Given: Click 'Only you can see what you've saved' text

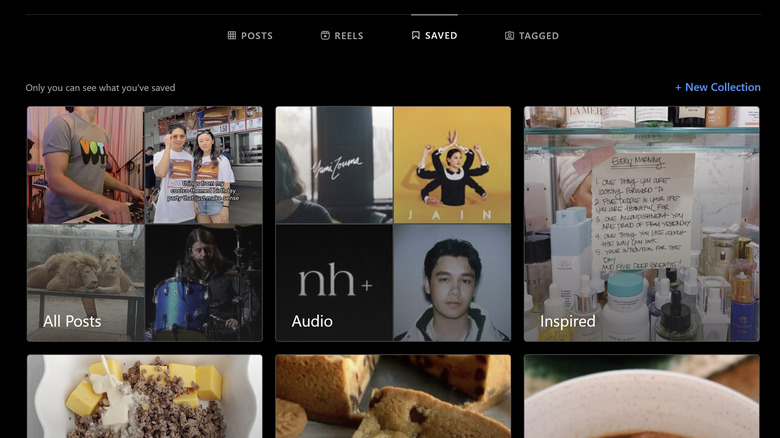Looking at the screenshot, I should tap(100, 88).
